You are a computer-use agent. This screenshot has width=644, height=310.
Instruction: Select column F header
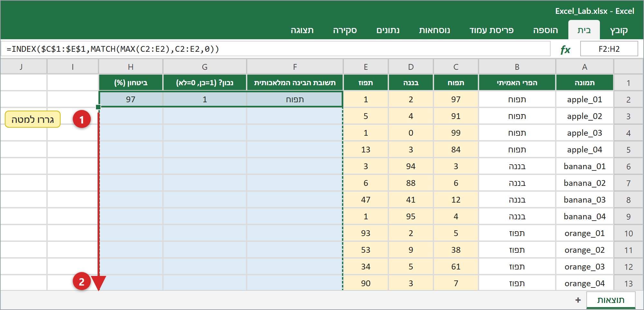click(x=295, y=67)
